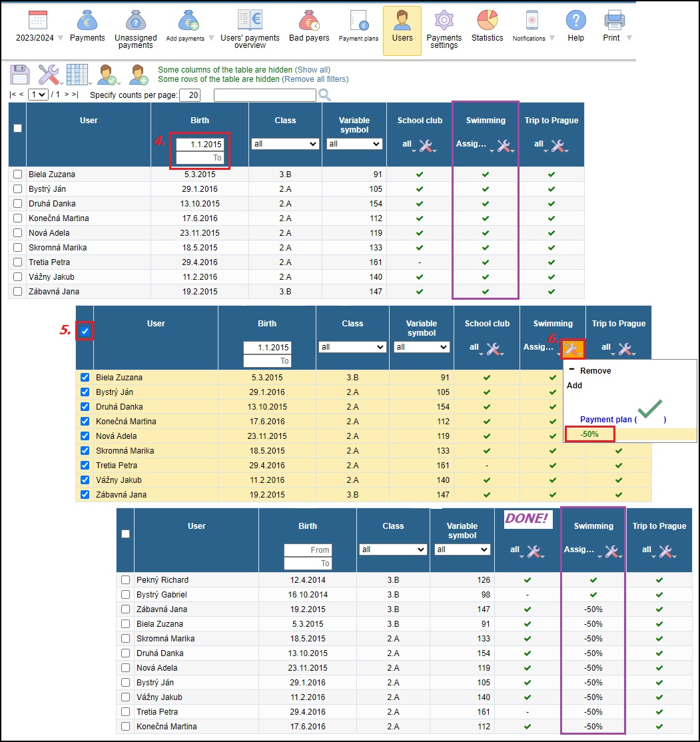The height and width of the screenshot is (742, 700).
Task: Click the Add payments icon
Action: click(x=188, y=21)
